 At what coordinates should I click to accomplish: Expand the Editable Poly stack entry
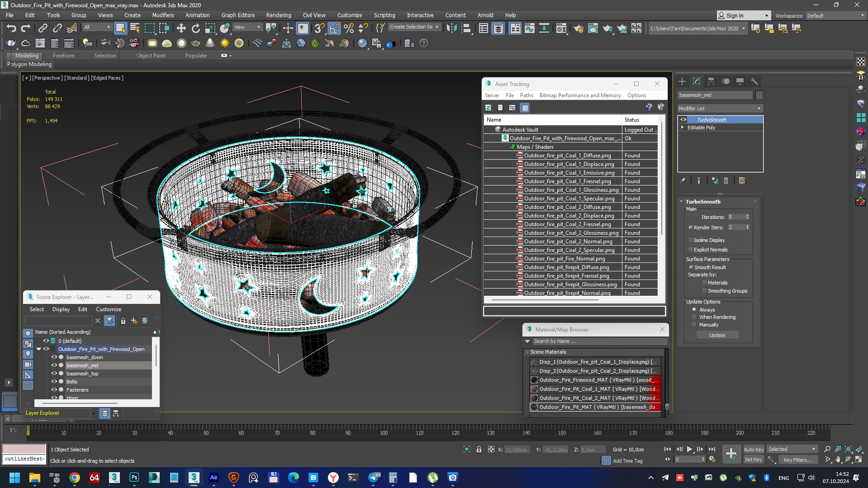point(683,128)
